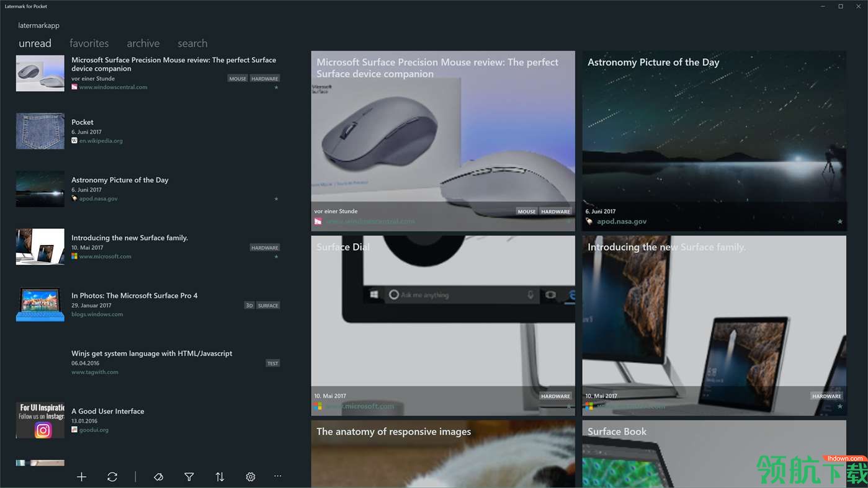Open the apod.nasa.gov link on the Astronomy tile
868x488 pixels.
[x=622, y=221]
